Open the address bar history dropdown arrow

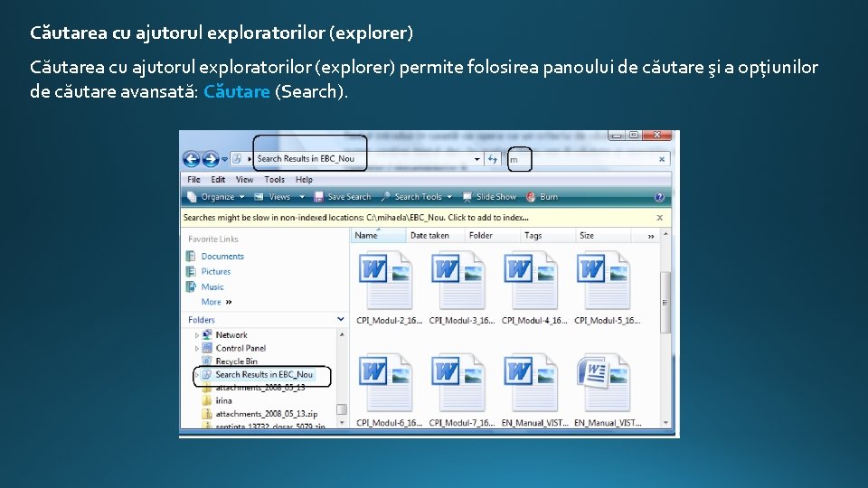[476, 159]
